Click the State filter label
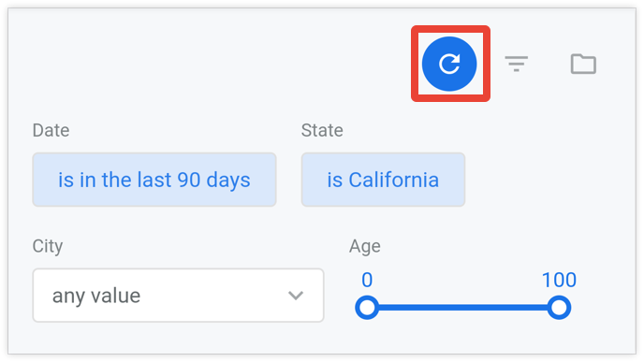Screen dimensions: 644x362 tap(322, 131)
